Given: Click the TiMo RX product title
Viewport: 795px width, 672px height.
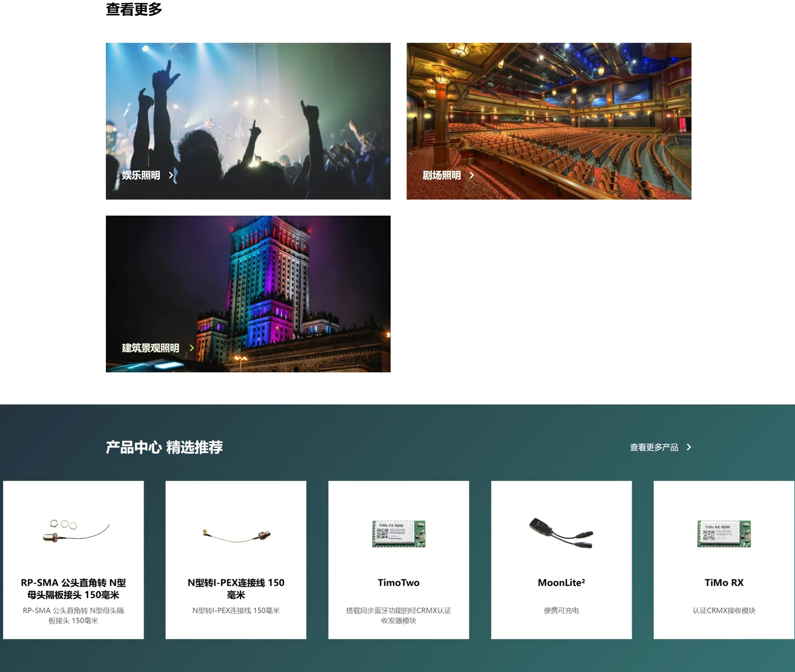Looking at the screenshot, I should [x=724, y=583].
